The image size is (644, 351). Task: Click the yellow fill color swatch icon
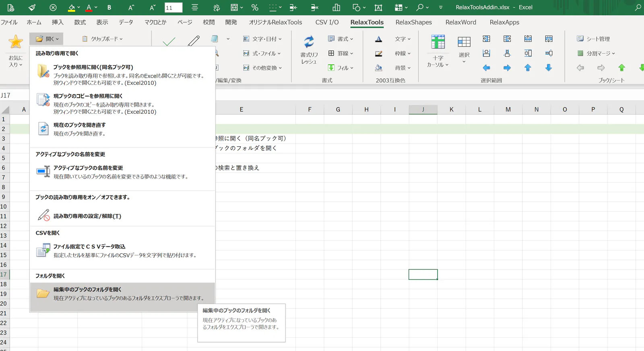tap(72, 7)
